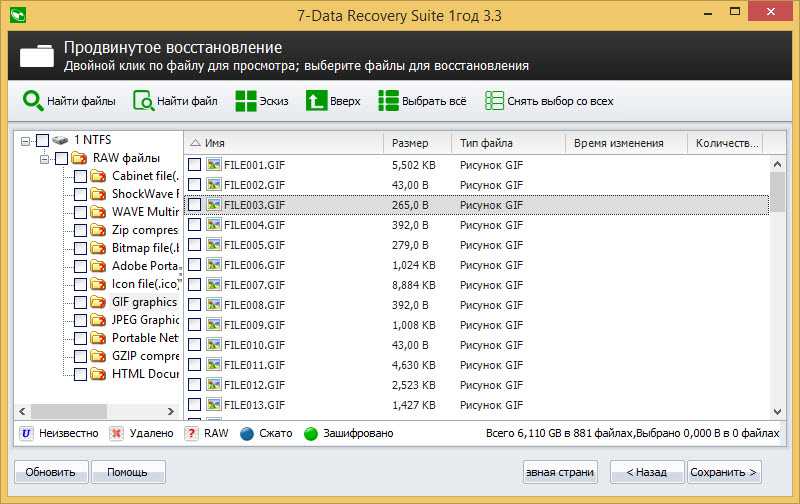Collapse the 1 NTFS tree node
Image resolution: width=800 pixels, height=504 pixels.
pyautogui.click(x=26, y=141)
